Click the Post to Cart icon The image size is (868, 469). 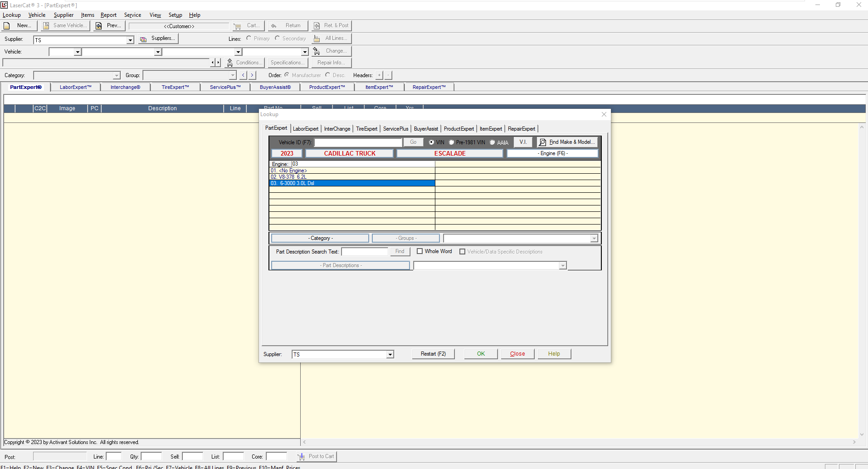[302, 456]
